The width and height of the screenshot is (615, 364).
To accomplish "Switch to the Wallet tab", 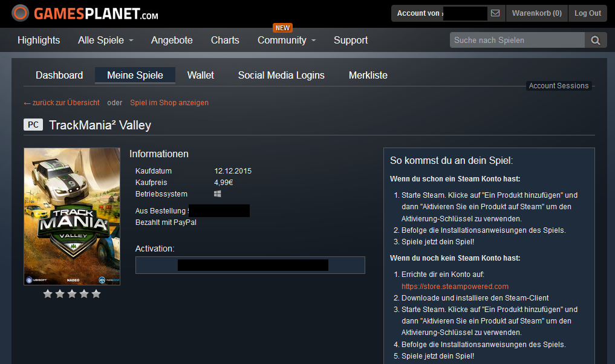I will [x=200, y=76].
